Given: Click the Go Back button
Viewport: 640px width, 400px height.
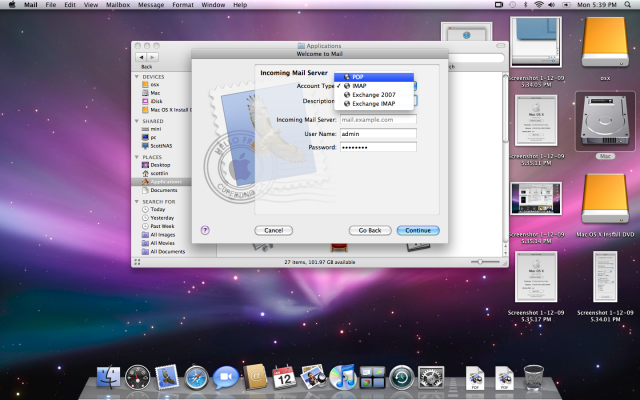Looking at the screenshot, I should tap(370, 230).
